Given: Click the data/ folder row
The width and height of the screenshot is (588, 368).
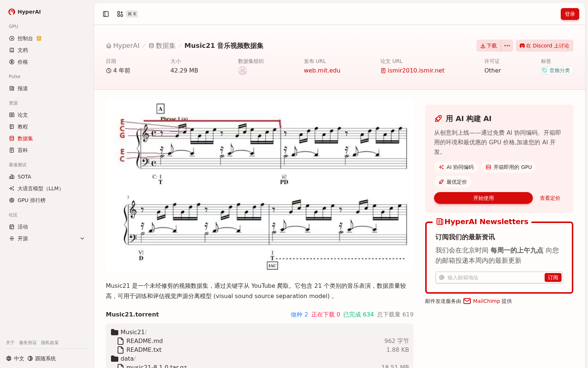Looking at the screenshot, I should click(x=259, y=358).
